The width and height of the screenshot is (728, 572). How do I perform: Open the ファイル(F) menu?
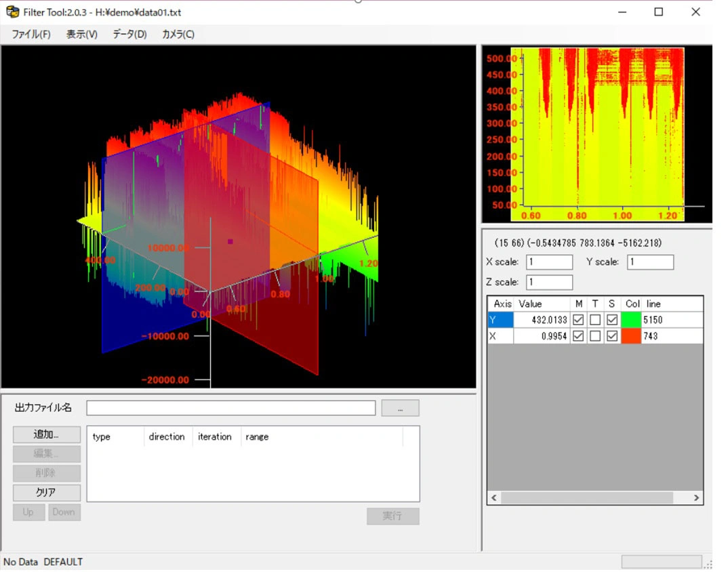pos(31,35)
